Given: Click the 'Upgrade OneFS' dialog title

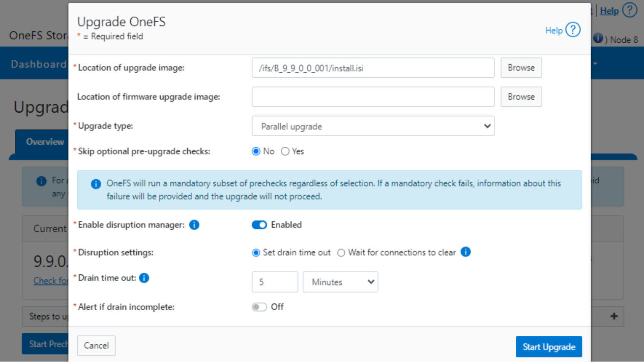Looking at the screenshot, I should 121,22.
